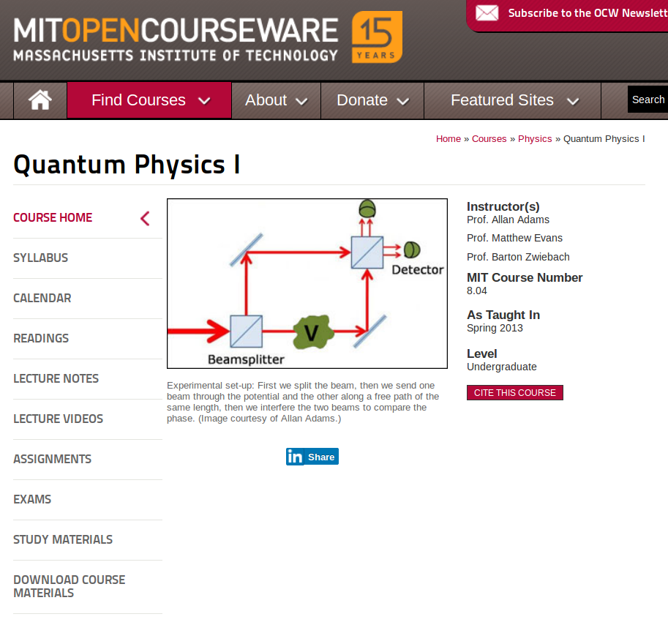Click the Cite This Course button
This screenshot has width=668, height=644.
pyautogui.click(x=514, y=392)
